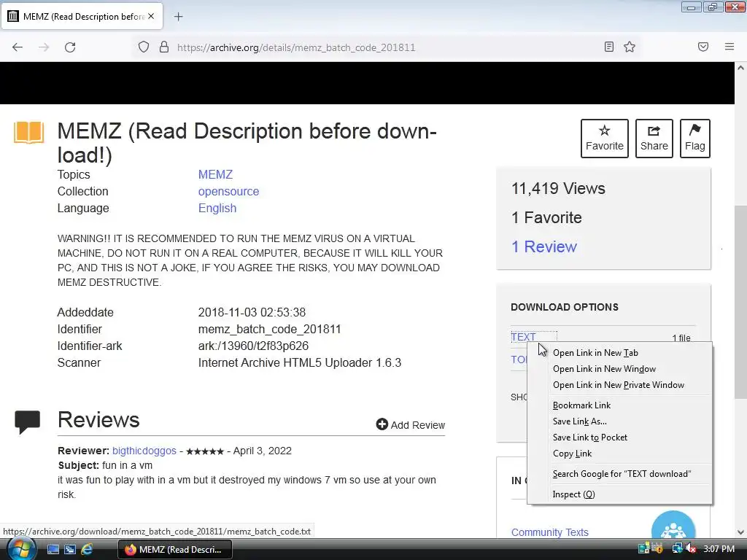This screenshot has width=747, height=560.
Task: Open the opensource collection link
Action: [x=228, y=192]
